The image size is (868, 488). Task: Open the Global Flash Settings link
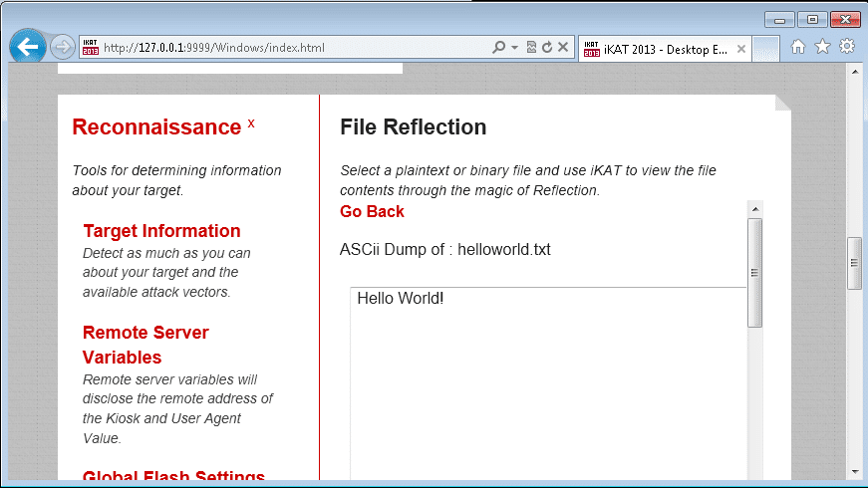[173, 475]
